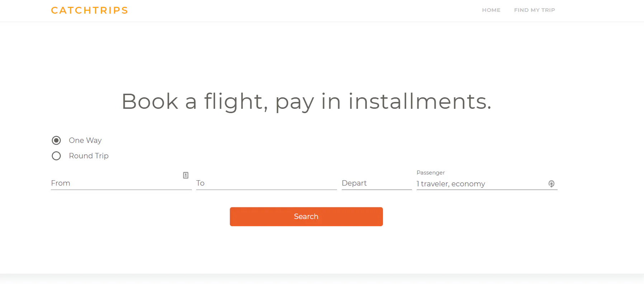The image size is (644, 284).
Task: Open the CATCHTRIPS logo homepage link
Action: pyautogui.click(x=90, y=10)
